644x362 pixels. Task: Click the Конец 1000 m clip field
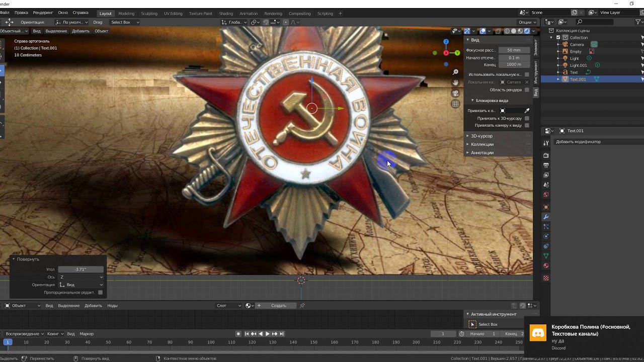click(514, 65)
